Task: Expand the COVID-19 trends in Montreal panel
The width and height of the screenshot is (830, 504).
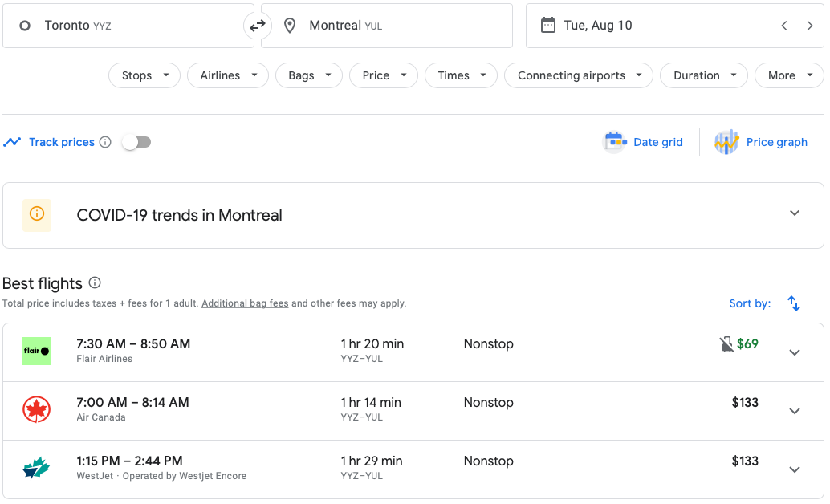Action: [794, 214]
